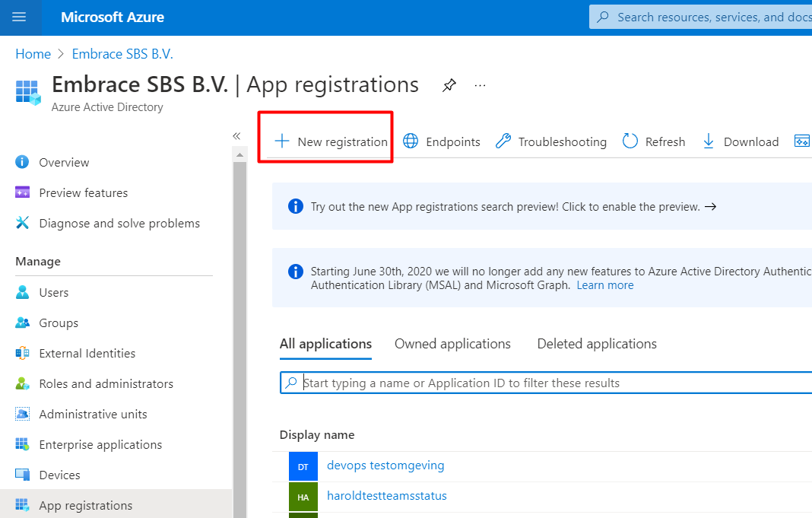Screen dimensions: 812x518
Task: Go to Home breadcrumb
Action: point(33,54)
